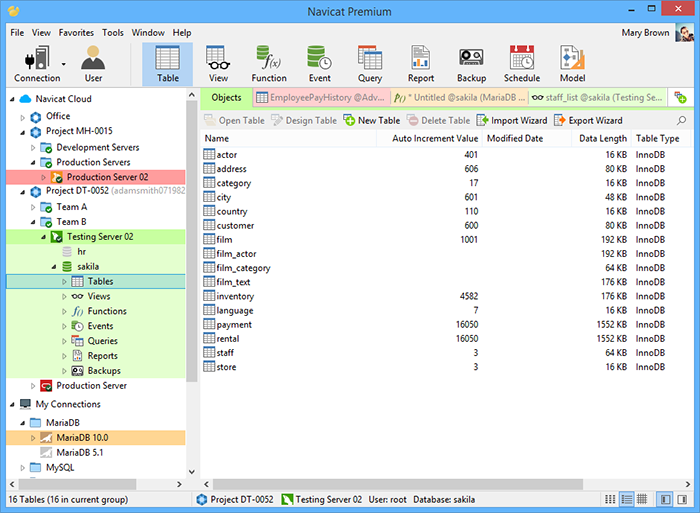Viewport: 700px width, 513px height.
Task: Open the Tools menu
Action: [x=112, y=33]
